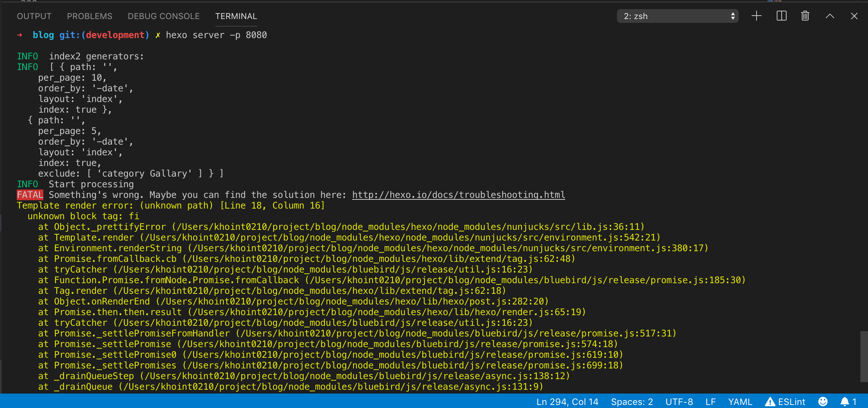Click 'git:(development)' prompt text
868x408 pixels.
[x=104, y=35]
